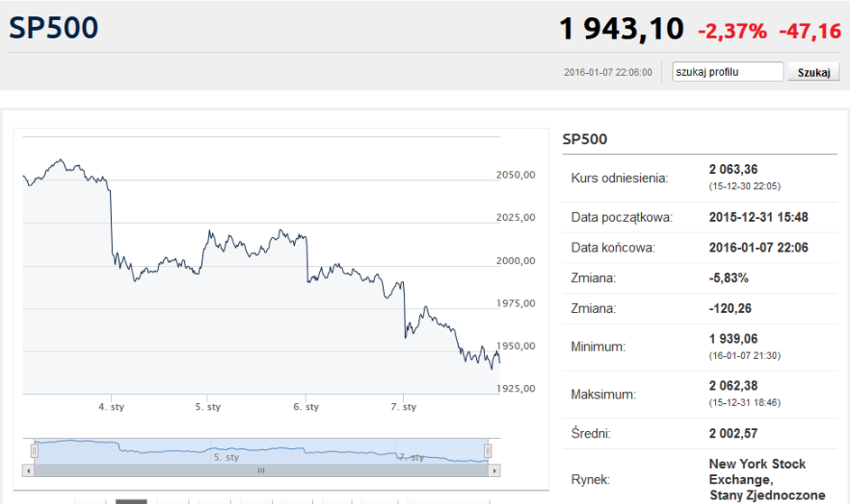Image resolution: width=852 pixels, height=504 pixels.
Task: Click the SP500 info panel heading
Action: click(x=585, y=139)
